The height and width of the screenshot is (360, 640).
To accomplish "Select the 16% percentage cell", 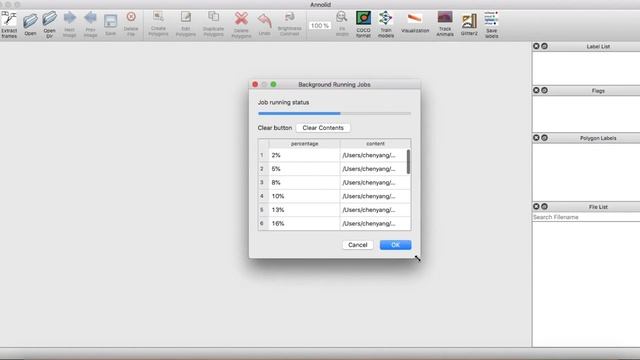I will 304,223.
